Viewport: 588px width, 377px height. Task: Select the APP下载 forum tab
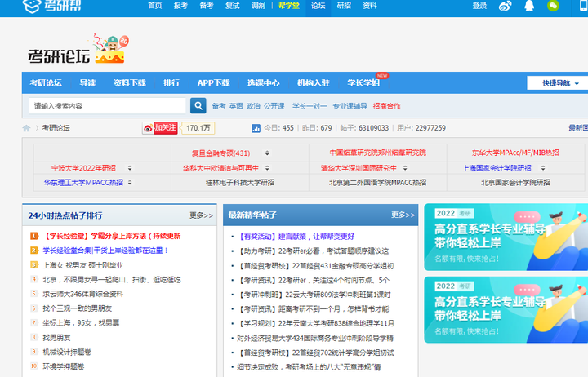[213, 82]
